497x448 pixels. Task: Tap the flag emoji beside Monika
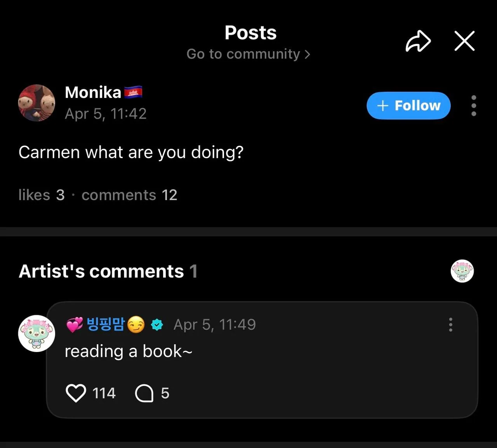pyautogui.click(x=133, y=92)
